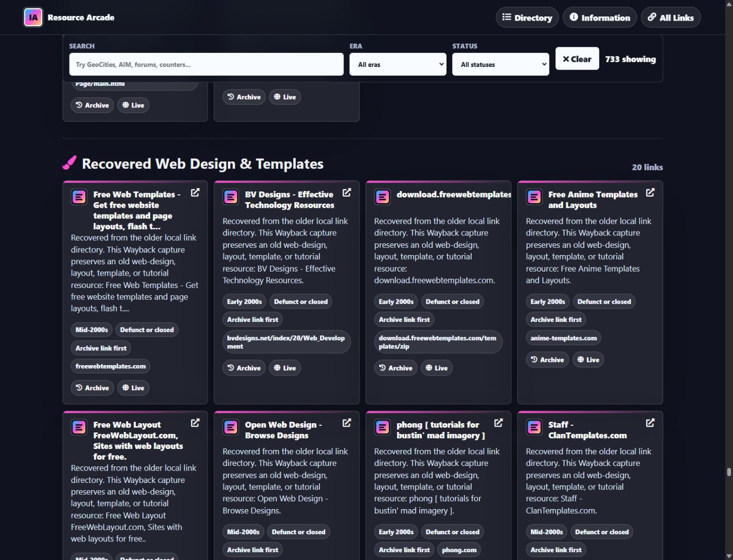This screenshot has height=560, width=733.
Task: Open Archive link on Free Web Templates card
Action: coord(93,388)
